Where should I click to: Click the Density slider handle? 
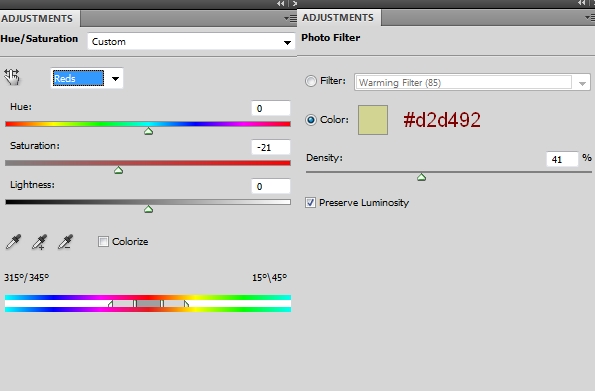click(x=421, y=177)
